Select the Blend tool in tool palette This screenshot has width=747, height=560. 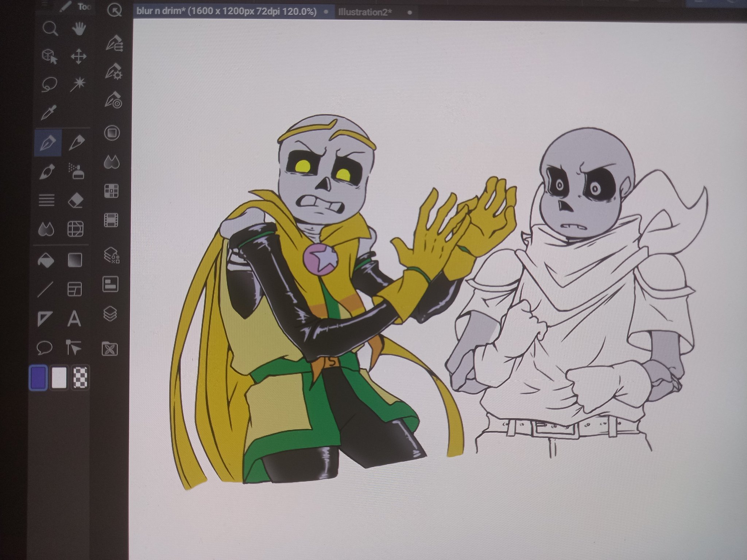pyautogui.click(x=46, y=229)
